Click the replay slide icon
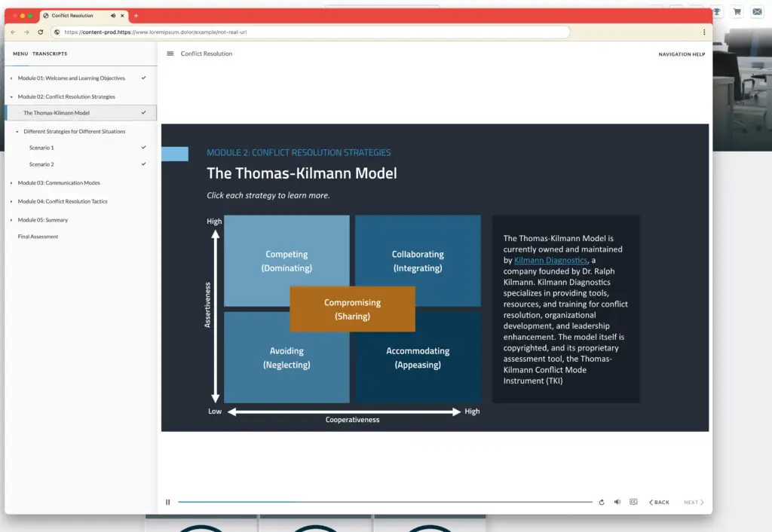The image size is (772, 532). pyautogui.click(x=601, y=502)
